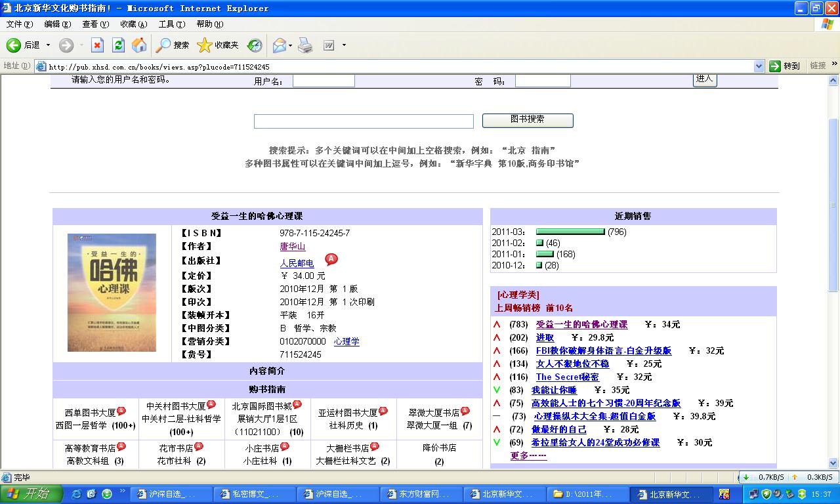Go to the browser home page

point(139,45)
